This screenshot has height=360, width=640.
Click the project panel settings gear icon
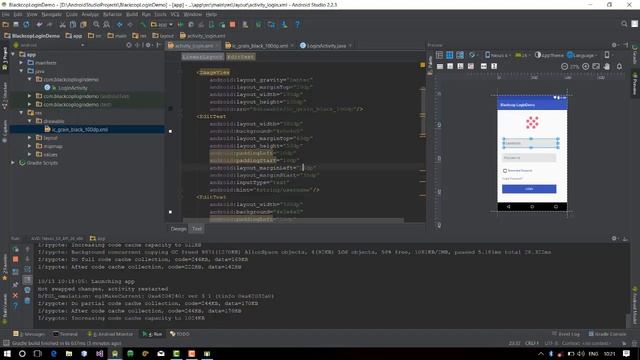click(x=148, y=45)
